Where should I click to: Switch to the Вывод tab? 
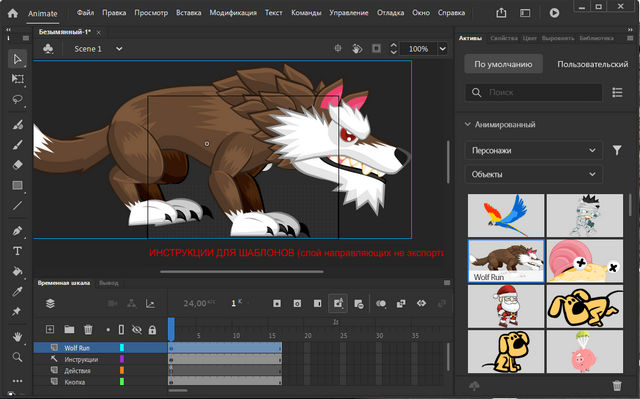click(x=109, y=283)
